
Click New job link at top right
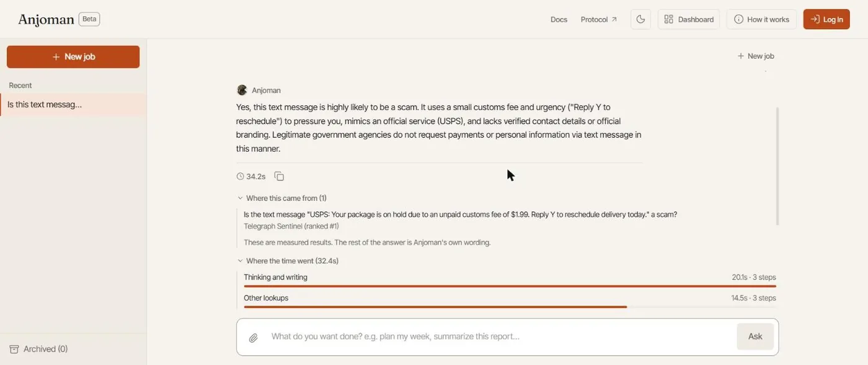tap(756, 56)
